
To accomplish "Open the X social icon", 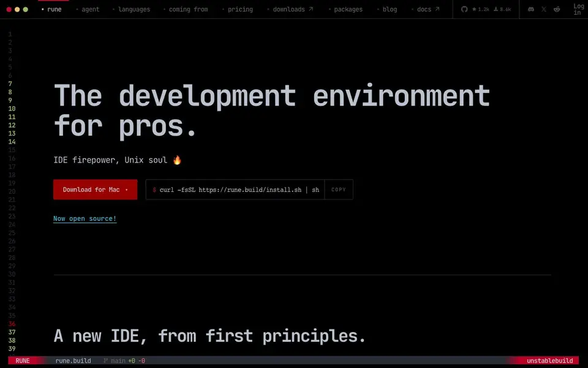I will 544,9.
